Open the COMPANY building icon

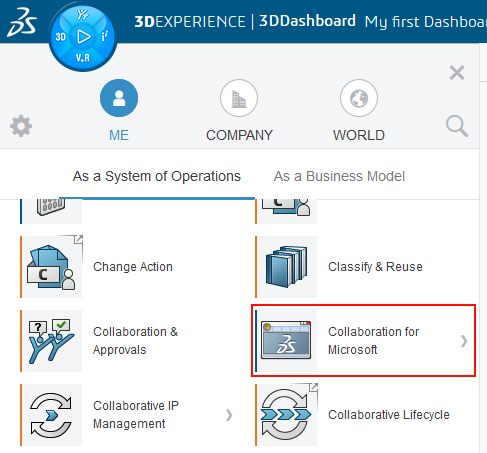[x=239, y=98]
